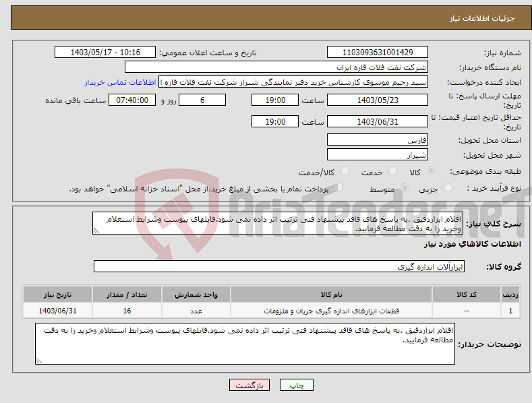
Task: Click the تعداد / مقدار column header
Action: pos(127,294)
